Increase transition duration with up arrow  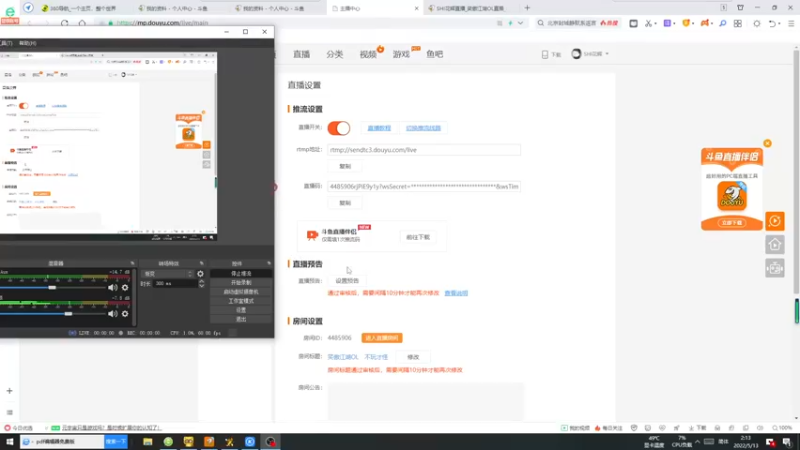point(202,281)
